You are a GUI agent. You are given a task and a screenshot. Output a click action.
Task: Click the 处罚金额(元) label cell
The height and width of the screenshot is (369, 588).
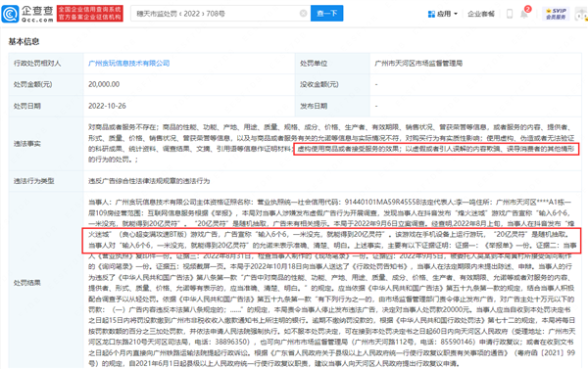(x=46, y=84)
